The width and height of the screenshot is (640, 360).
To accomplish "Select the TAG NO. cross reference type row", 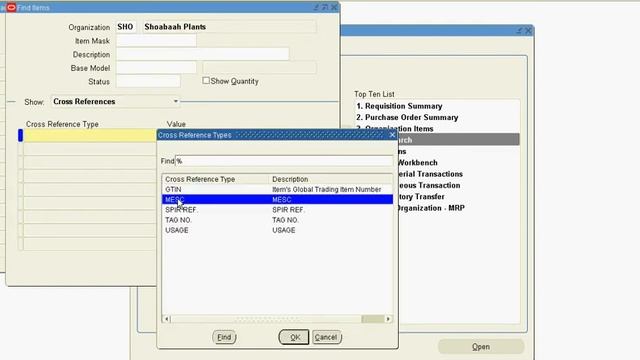I will click(278, 220).
